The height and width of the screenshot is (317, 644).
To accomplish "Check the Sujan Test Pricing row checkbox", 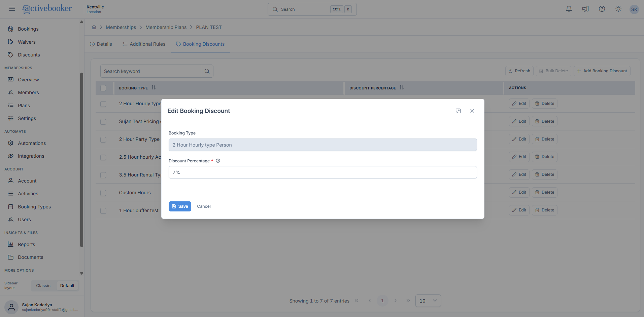I will (x=103, y=122).
